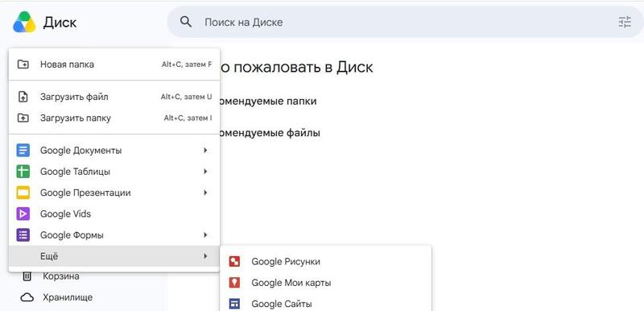Select Google Презентации menu item

coord(114,193)
